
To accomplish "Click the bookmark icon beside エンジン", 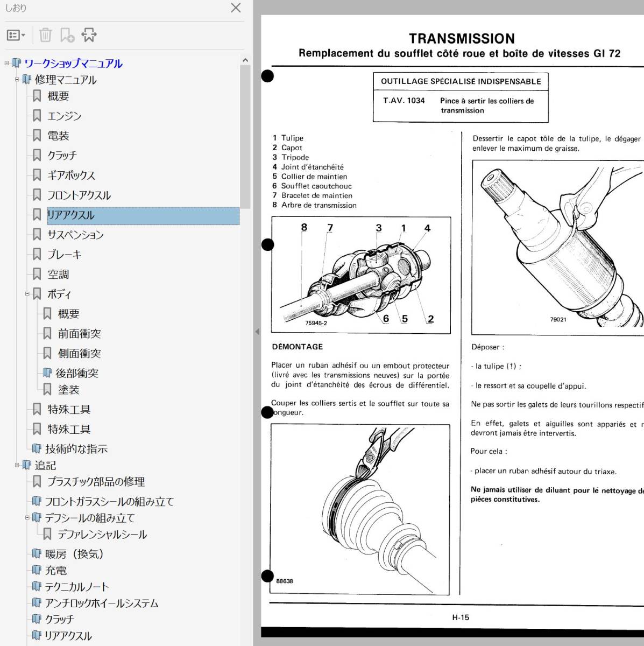I will (x=37, y=116).
